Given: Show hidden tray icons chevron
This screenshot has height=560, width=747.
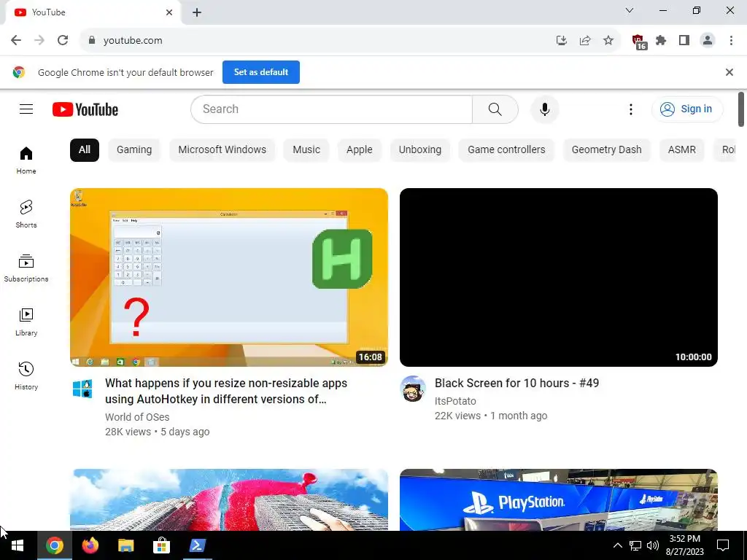Looking at the screenshot, I should (x=617, y=545).
